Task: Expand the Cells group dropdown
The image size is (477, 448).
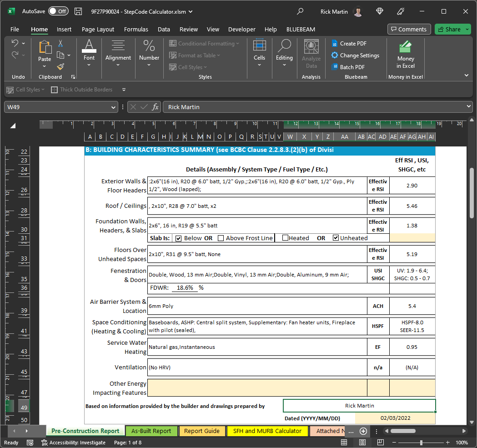Action: [259, 65]
